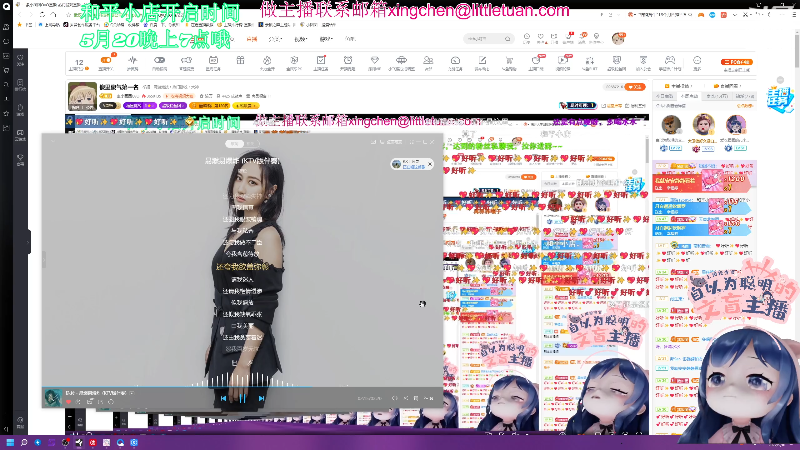Open the header notification icon with red badge
The image size is (800, 450).
click(x=568, y=38)
